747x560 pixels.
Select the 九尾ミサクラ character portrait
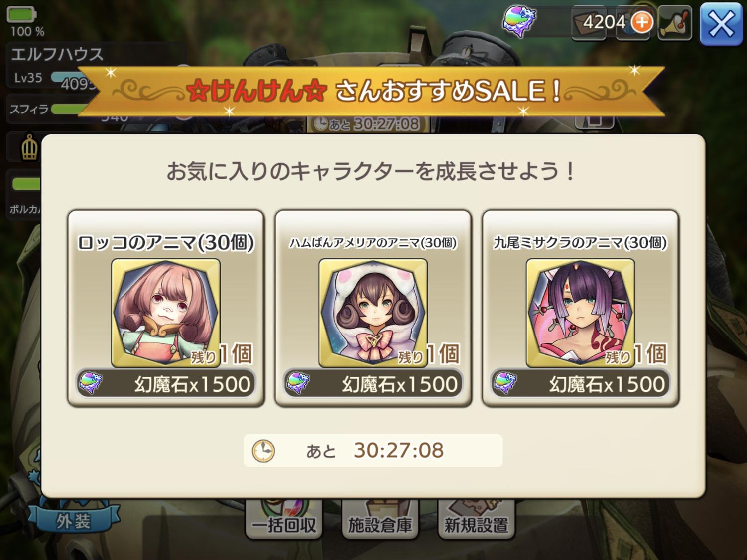[580, 313]
